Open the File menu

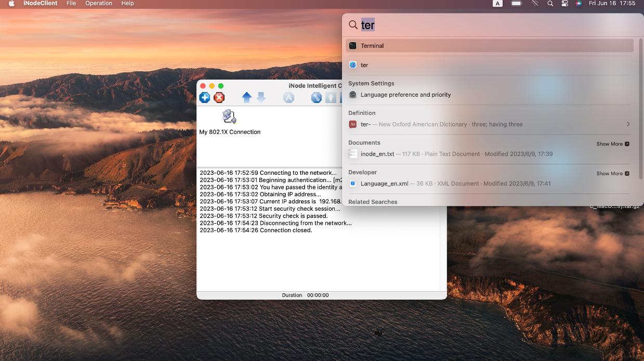pyautogui.click(x=71, y=3)
